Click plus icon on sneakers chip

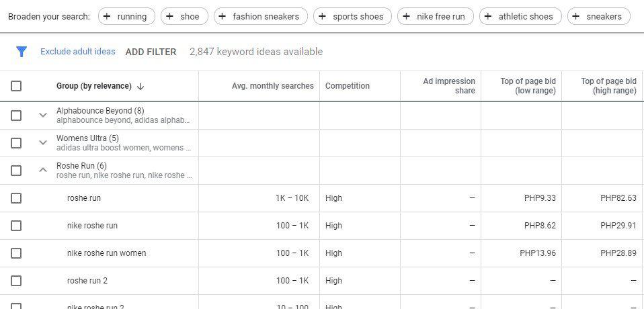point(576,16)
